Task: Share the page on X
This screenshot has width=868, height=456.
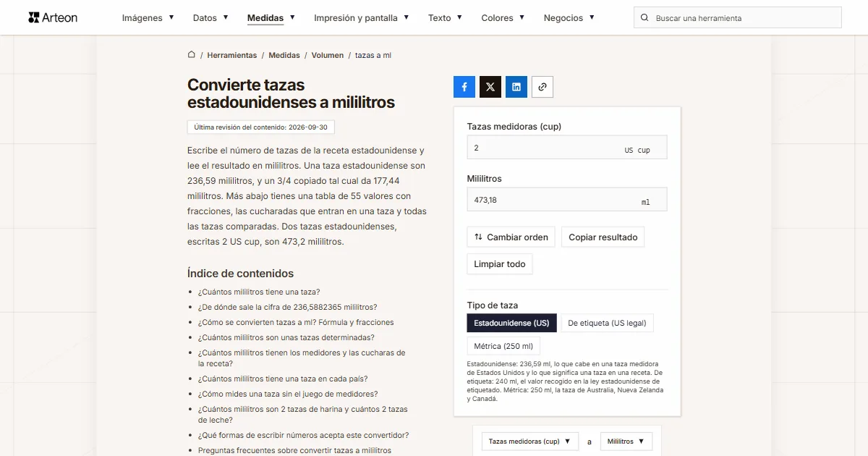Action: click(x=490, y=87)
